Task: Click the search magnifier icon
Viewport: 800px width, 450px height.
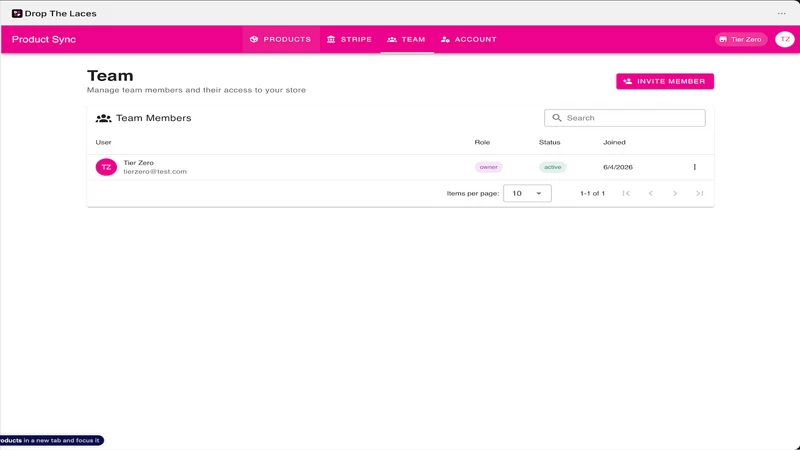Action: (557, 118)
